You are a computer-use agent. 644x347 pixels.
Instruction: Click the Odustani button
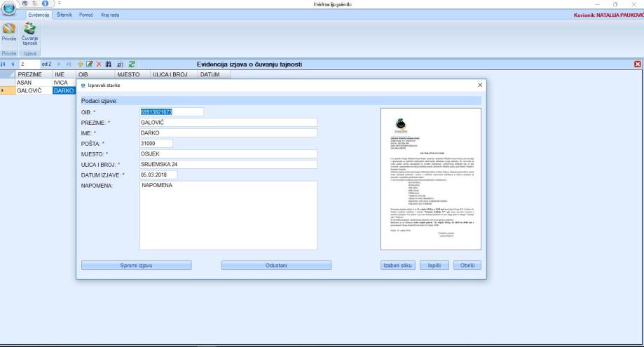pos(276,265)
